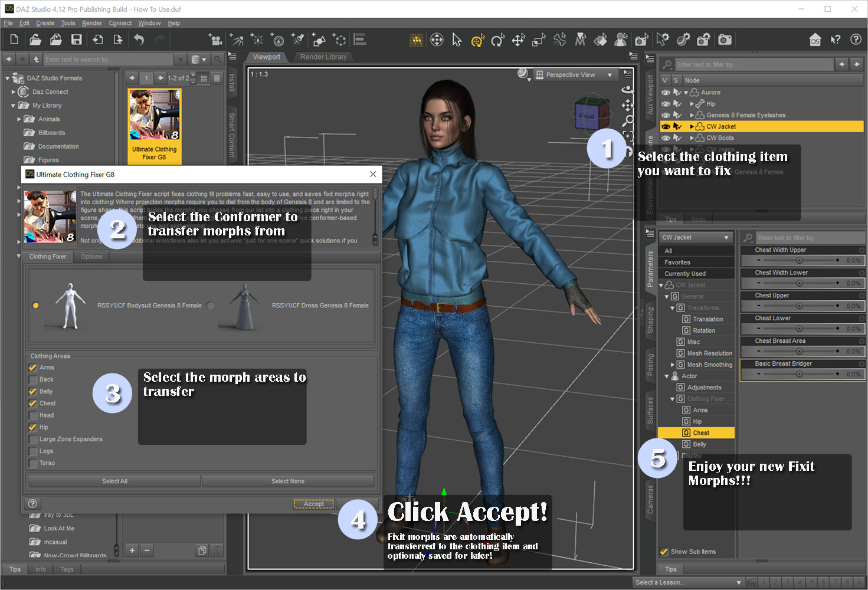Click the What's This help cursor
The width and height of the screenshot is (868, 590).
click(x=836, y=40)
